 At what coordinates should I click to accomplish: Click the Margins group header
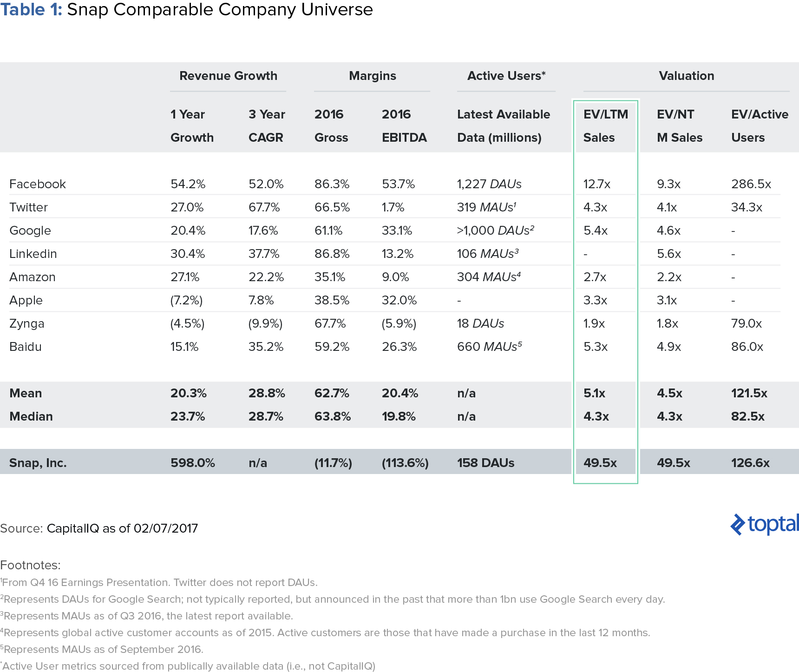tap(373, 76)
